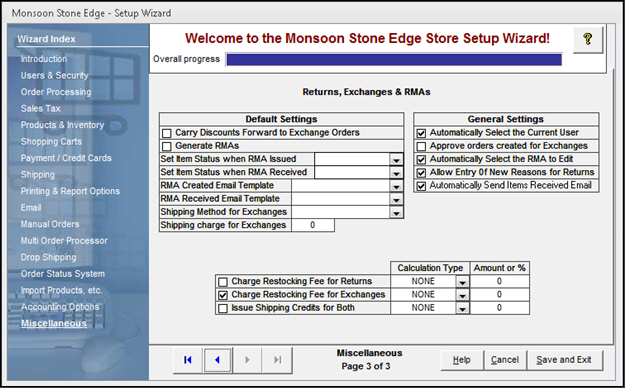
Task: Open Calculation Type dropdown for Shipping Credits
Action: coord(462,308)
